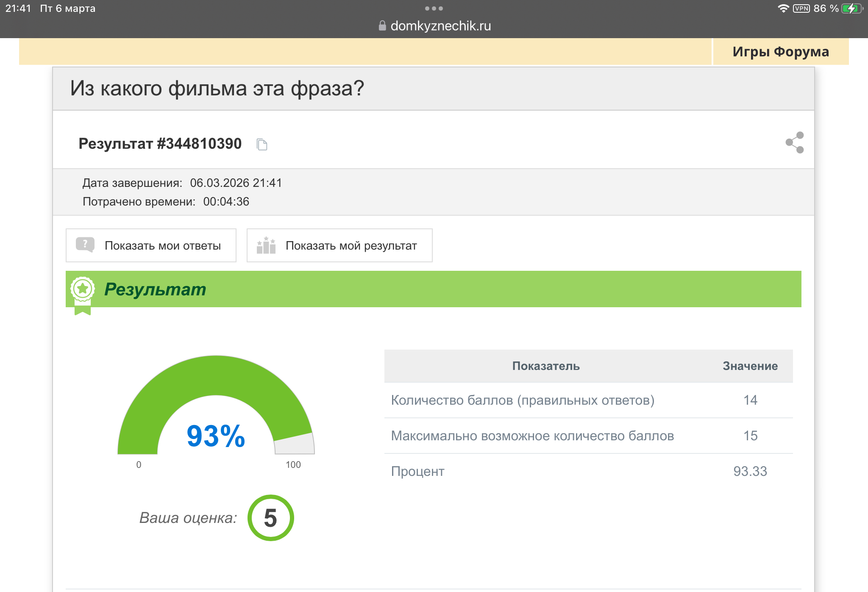Copy the result number via copy icon
This screenshot has height=592, width=868.
[x=262, y=145]
